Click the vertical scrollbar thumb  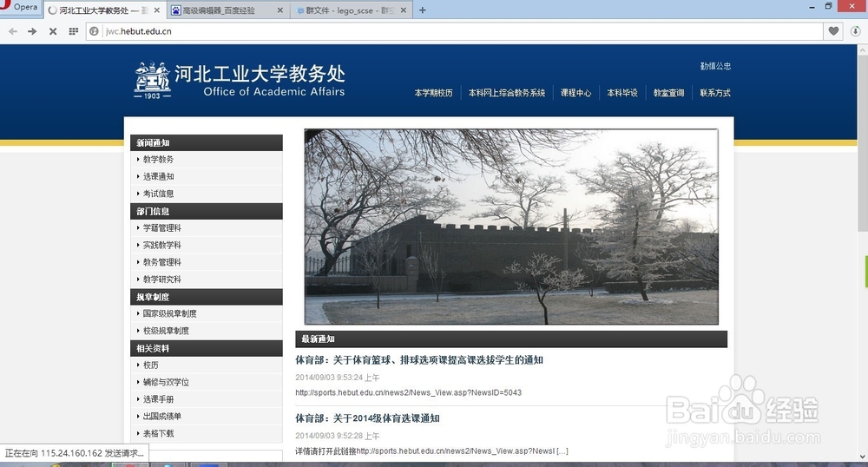863,142
